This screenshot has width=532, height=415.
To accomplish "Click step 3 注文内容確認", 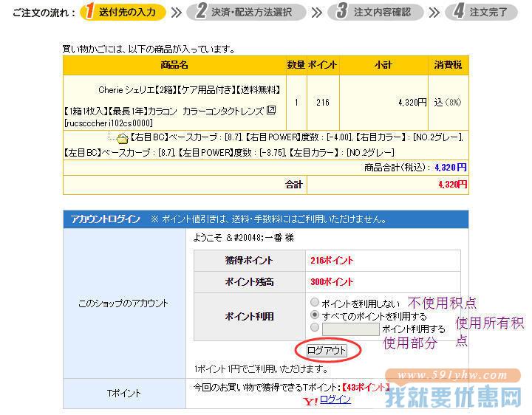I will 375,13.
